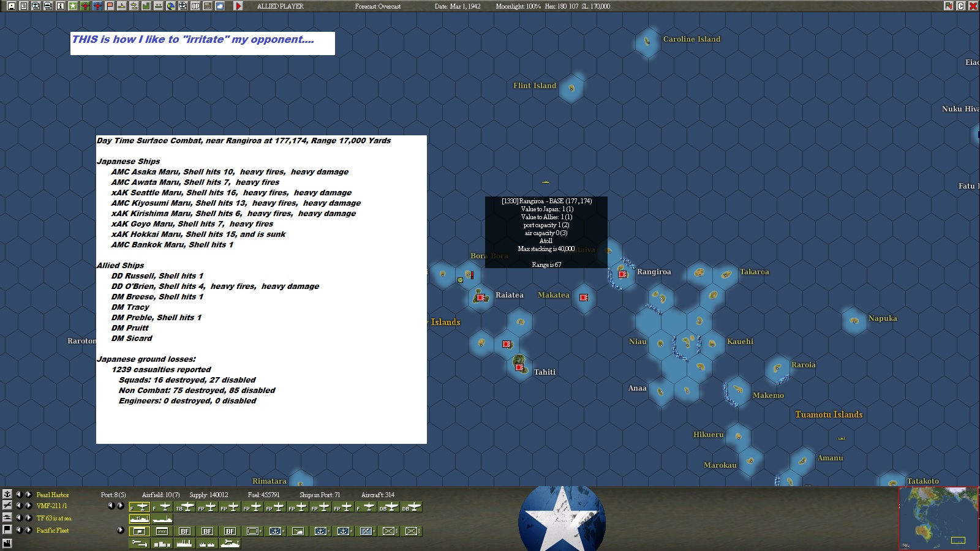Image resolution: width=980 pixels, height=551 pixels.
Task: Click the ship icon beside TF 63
Action: (7, 518)
